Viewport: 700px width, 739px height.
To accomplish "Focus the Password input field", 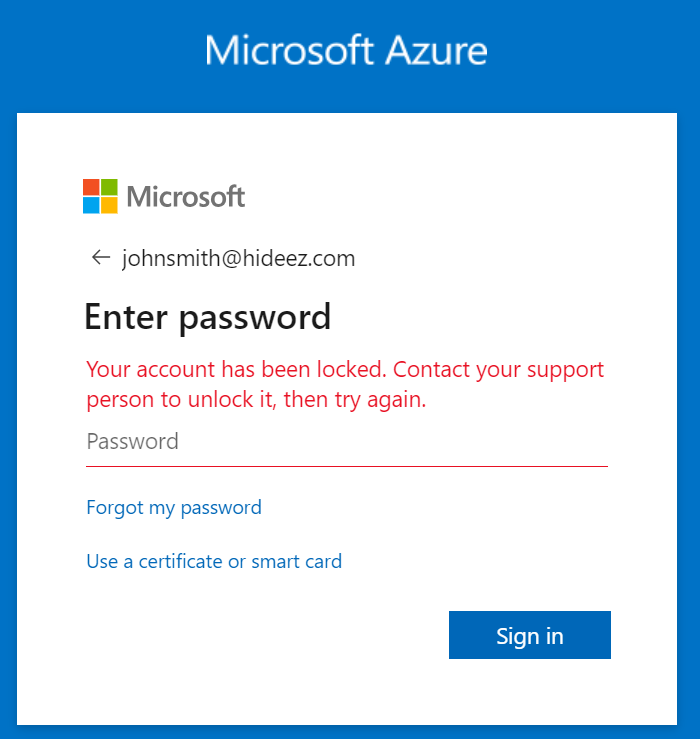I will click(346, 442).
